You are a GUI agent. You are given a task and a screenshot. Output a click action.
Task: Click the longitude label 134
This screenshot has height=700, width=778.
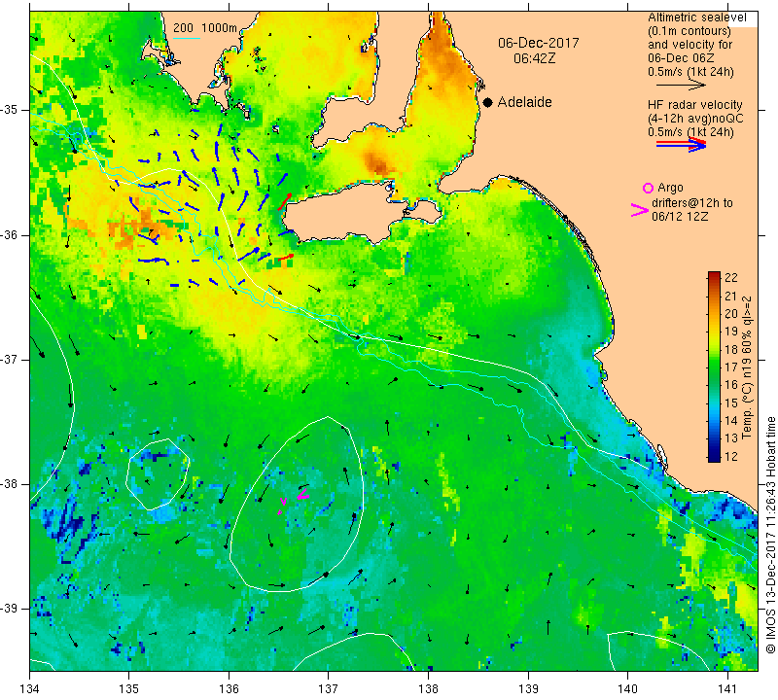pyautogui.click(x=30, y=689)
